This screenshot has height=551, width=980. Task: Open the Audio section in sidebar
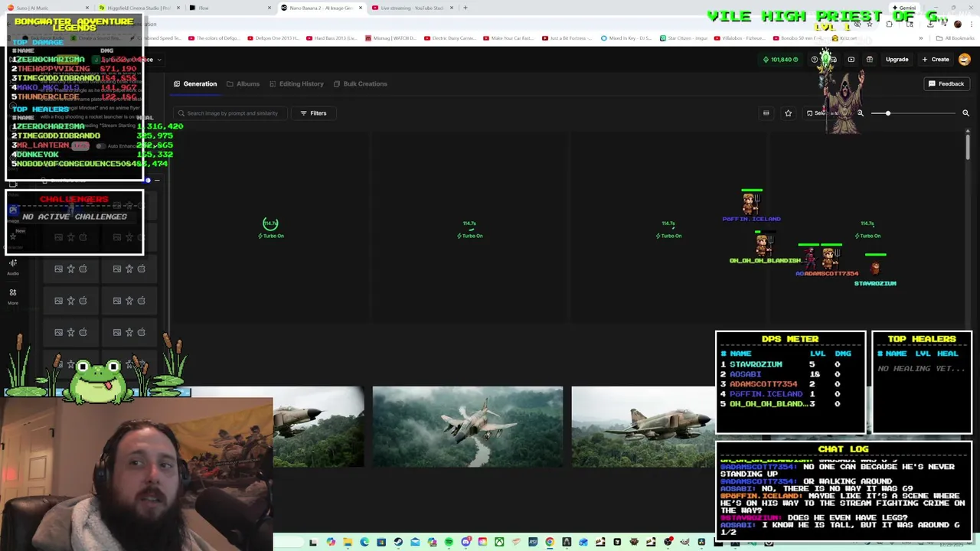coord(13,267)
